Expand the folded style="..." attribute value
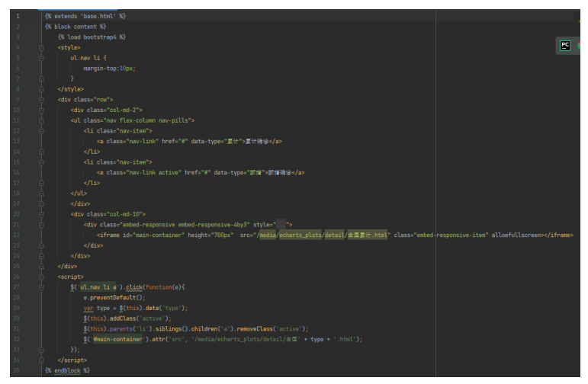The width and height of the screenshot is (588, 384). click(x=281, y=225)
